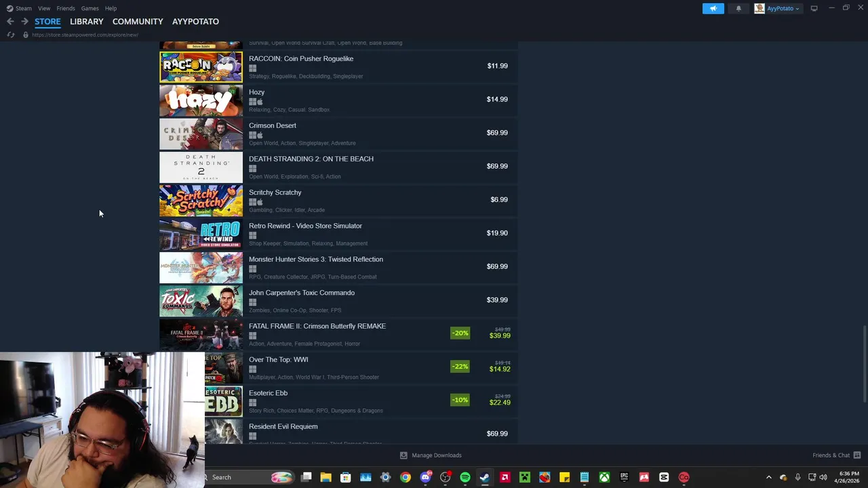Click the taskbar volume speaker icon
Viewport: 868px width, 488px height.
pyautogui.click(x=823, y=477)
